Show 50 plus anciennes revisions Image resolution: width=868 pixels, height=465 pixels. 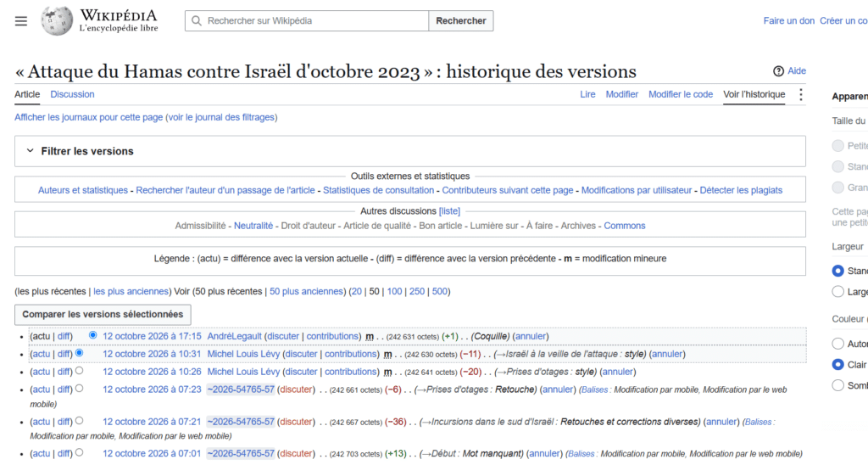(x=306, y=292)
